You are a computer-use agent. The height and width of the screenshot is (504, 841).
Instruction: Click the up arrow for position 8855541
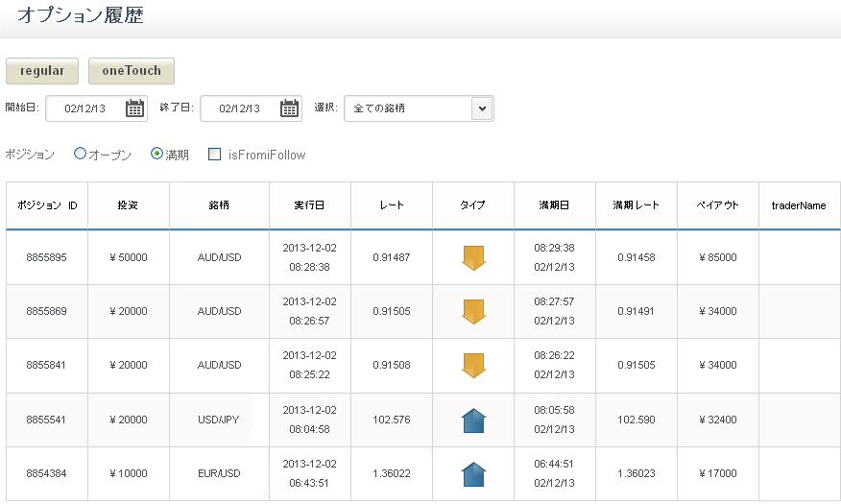pyautogui.click(x=473, y=420)
